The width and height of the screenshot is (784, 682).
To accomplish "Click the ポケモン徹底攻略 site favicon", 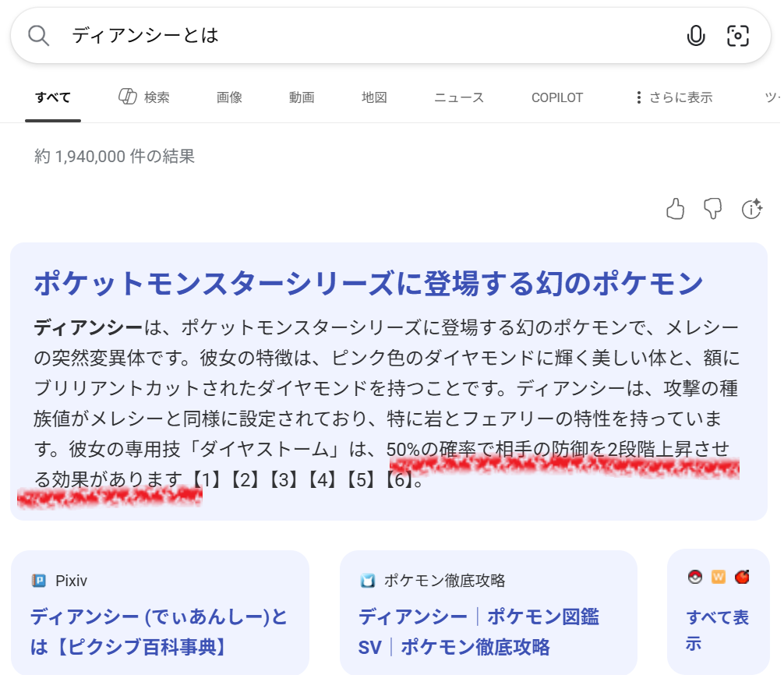I will (368, 581).
